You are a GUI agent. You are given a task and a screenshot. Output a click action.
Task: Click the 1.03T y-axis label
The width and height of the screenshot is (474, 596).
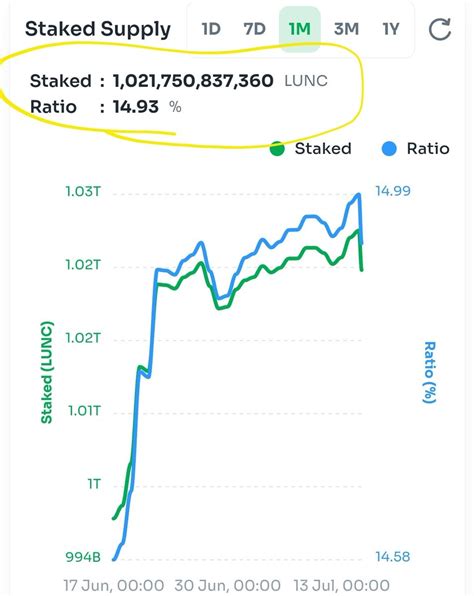tap(83, 191)
